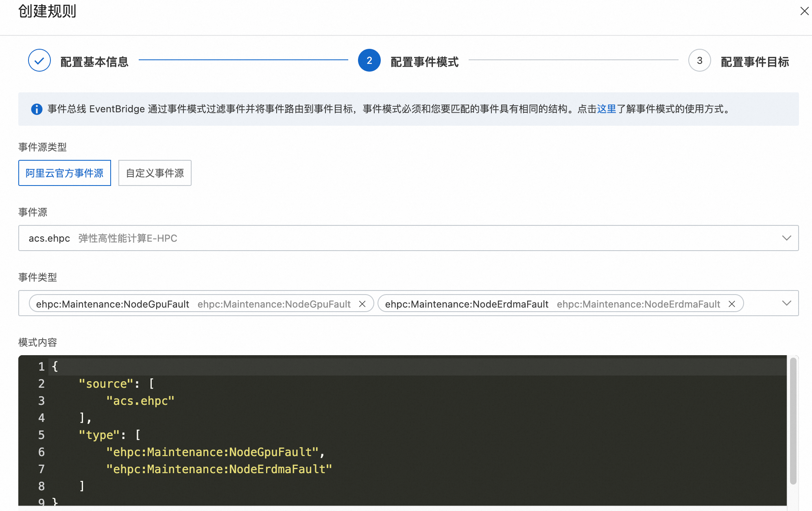Expand the 事件类型 dropdown chevron

coord(786,303)
